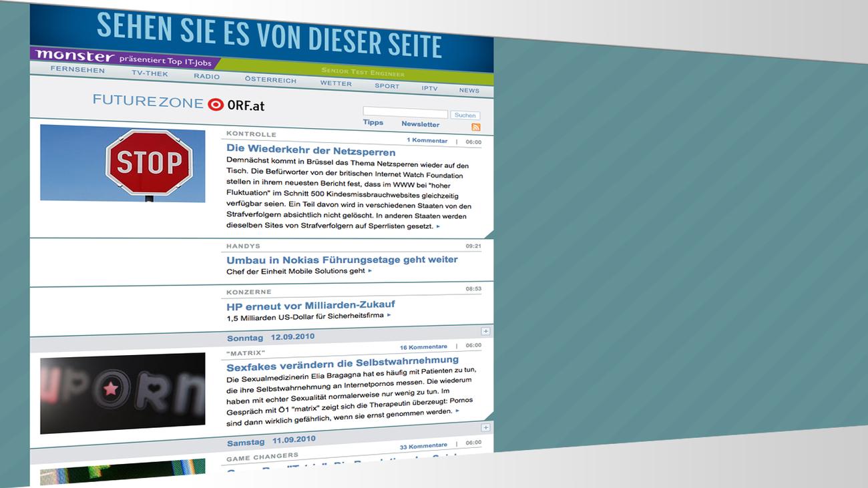Open the Fernsehen navigation item
This screenshot has height=488, width=868.
point(77,69)
